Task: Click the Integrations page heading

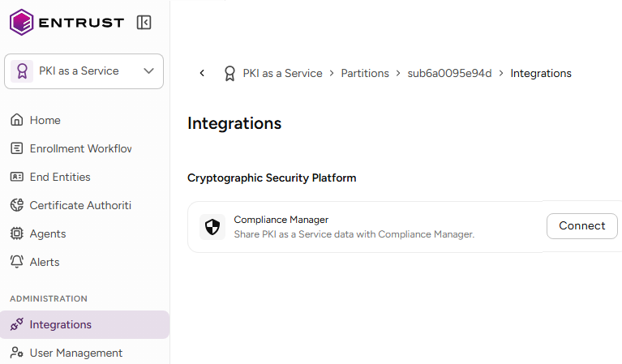Action: click(x=234, y=123)
